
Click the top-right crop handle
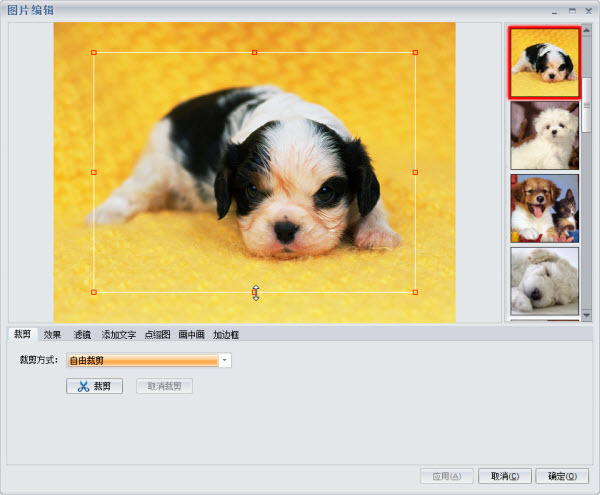click(x=415, y=52)
